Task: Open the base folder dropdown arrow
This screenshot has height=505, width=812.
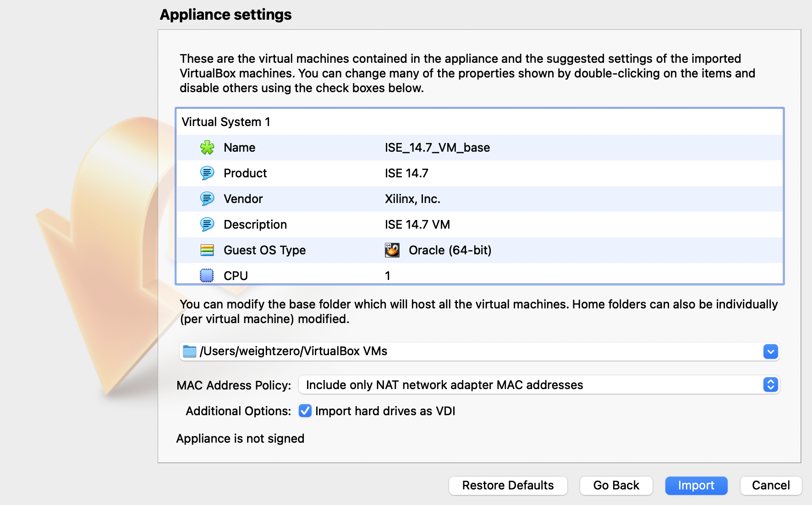Action: pos(771,351)
